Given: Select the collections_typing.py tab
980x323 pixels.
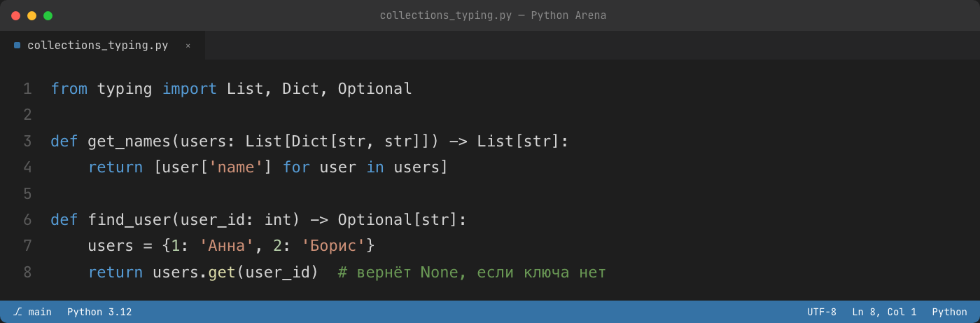Looking at the screenshot, I should 102,45.
